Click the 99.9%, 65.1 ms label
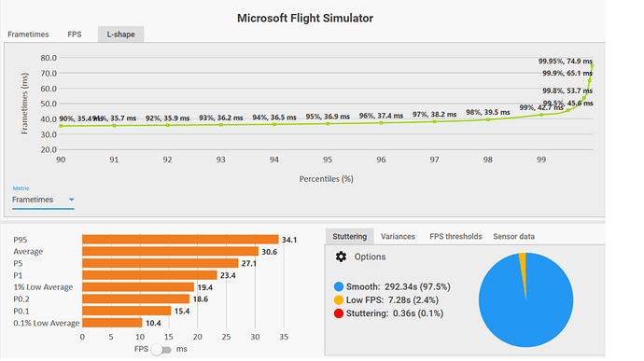 [567, 74]
